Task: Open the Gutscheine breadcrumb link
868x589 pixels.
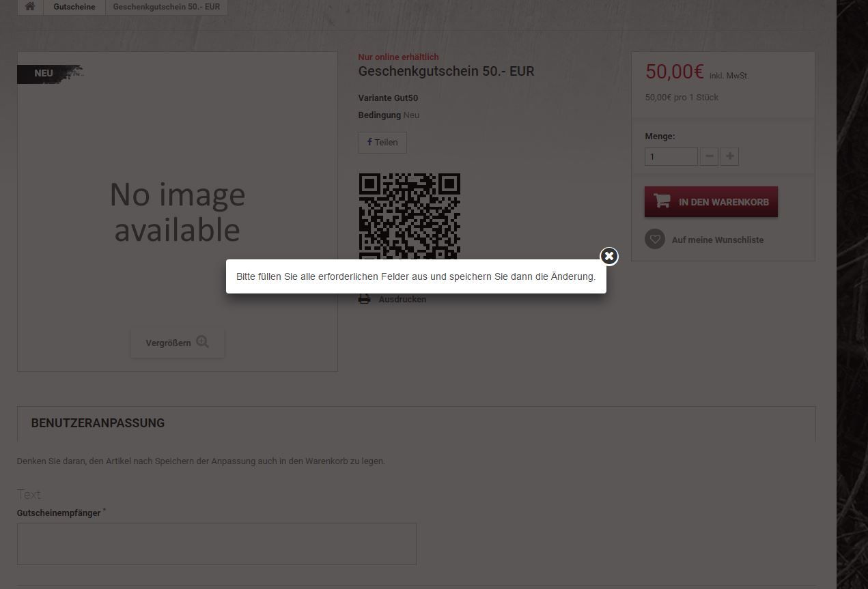Action: (x=74, y=7)
